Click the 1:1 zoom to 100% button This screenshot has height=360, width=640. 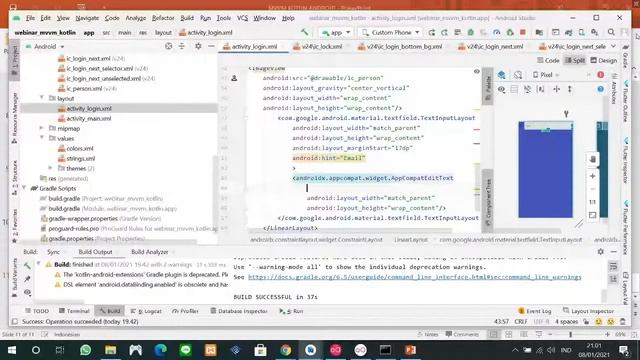click(593, 202)
